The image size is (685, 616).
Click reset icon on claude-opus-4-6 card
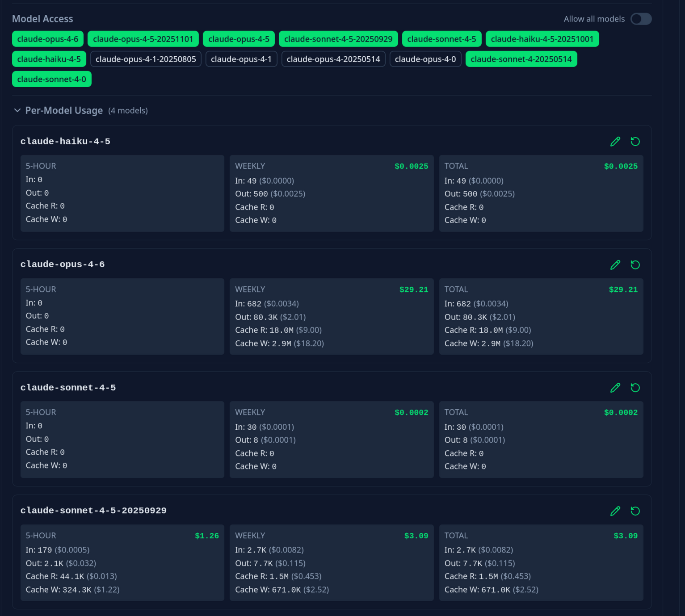click(x=635, y=265)
